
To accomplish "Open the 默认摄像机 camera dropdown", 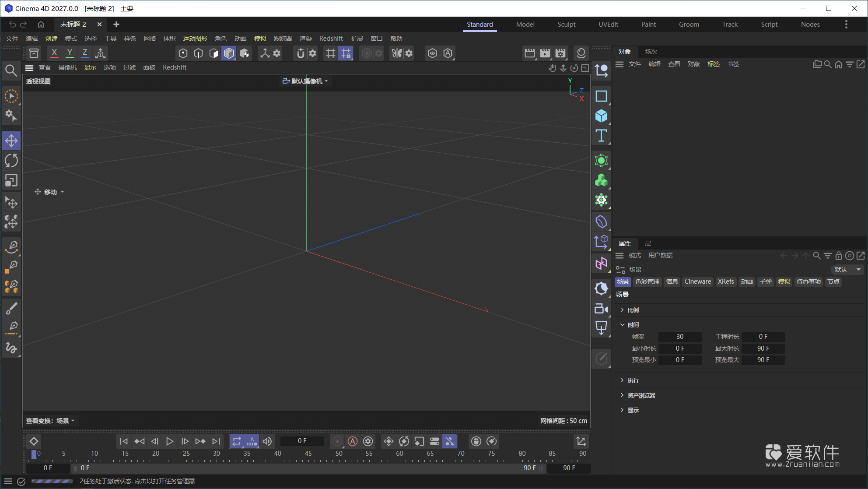I will click(x=305, y=81).
